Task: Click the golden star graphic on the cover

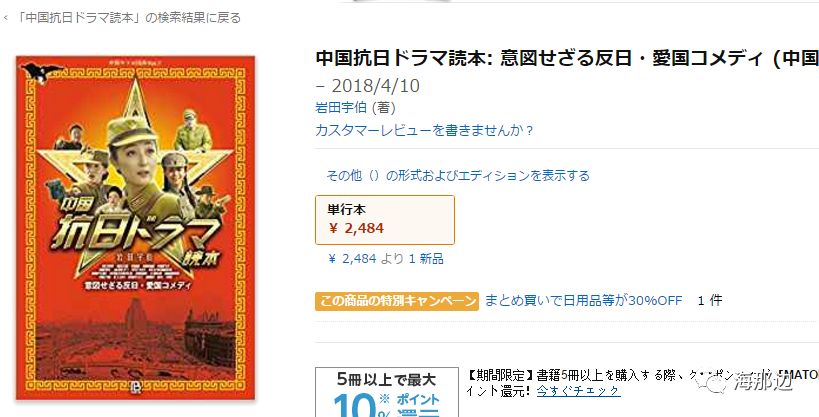Action: tap(135, 172)
